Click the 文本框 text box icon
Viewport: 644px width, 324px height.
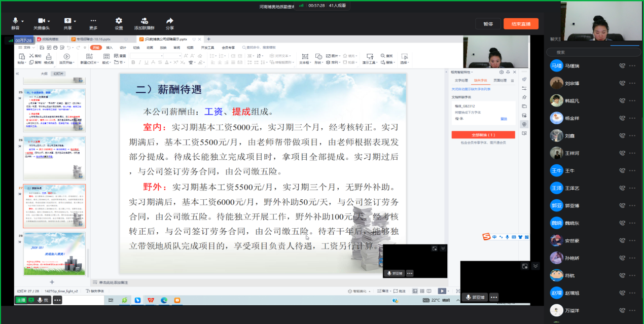click(304, 56)
